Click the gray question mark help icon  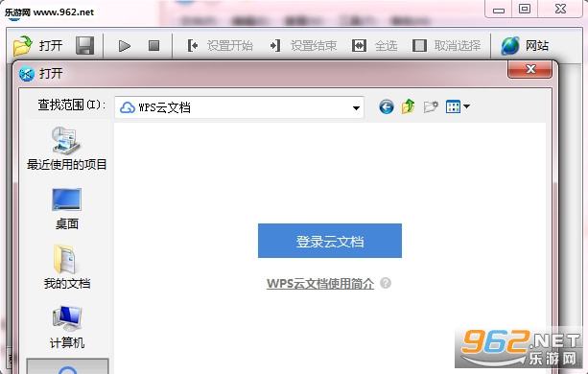coord(386,283)
